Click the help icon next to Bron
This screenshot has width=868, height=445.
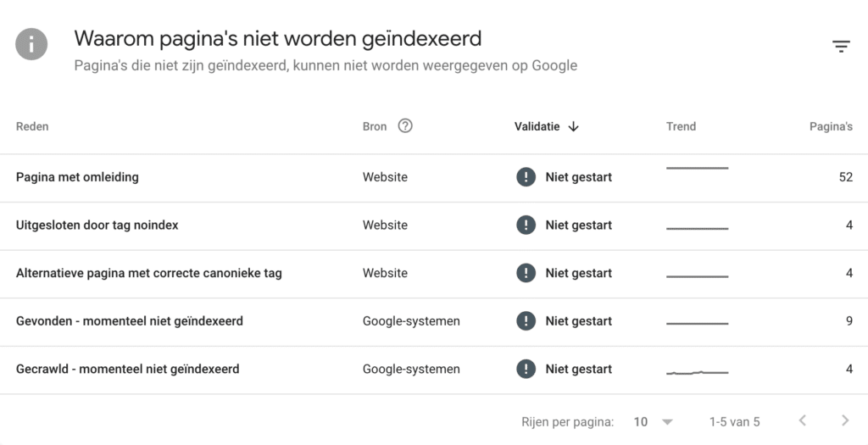coord(405,126)
